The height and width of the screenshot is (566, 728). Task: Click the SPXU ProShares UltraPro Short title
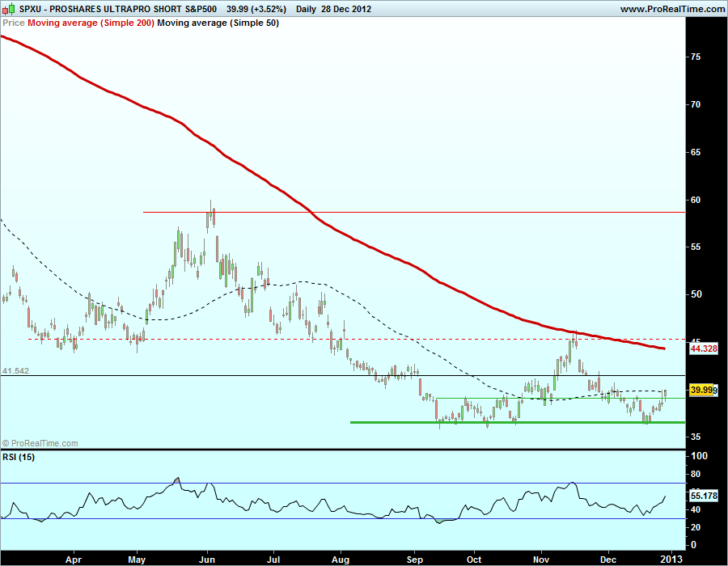[x=118, y=9]
